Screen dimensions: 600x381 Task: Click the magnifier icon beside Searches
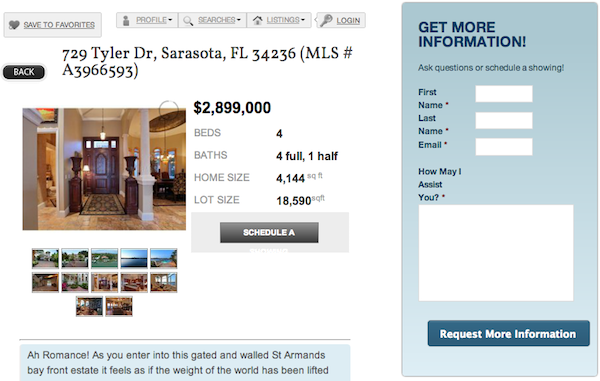188,21
